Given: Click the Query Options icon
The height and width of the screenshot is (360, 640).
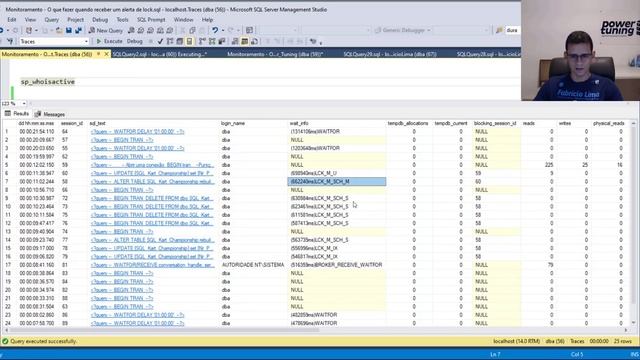Looking at the screenshot, I should click(x=180, y=41).
